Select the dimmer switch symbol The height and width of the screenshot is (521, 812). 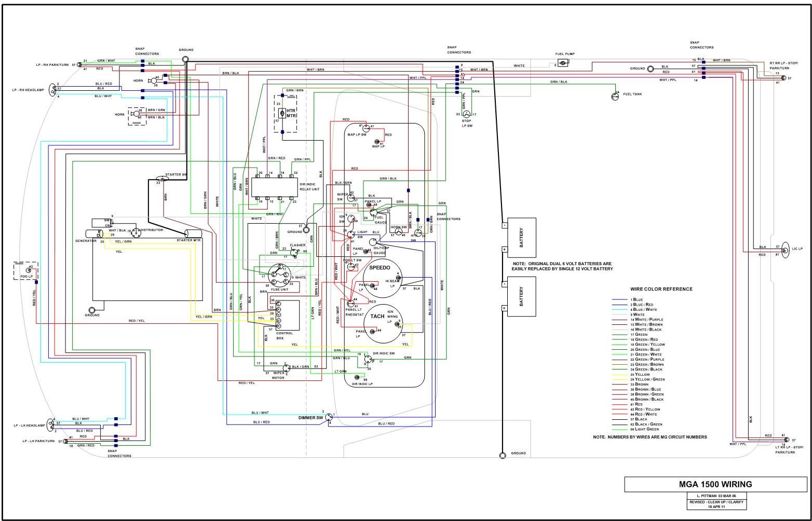[x=329, y=417]
